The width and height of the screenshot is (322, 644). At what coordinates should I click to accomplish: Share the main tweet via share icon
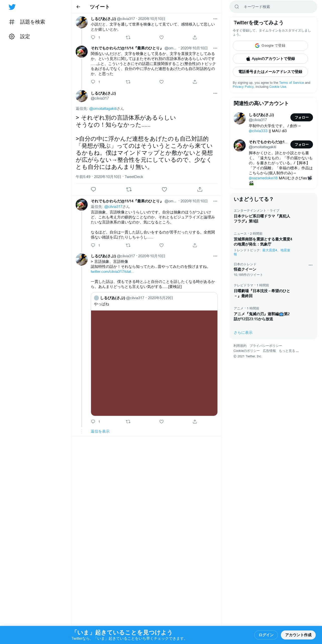(200, 189)
